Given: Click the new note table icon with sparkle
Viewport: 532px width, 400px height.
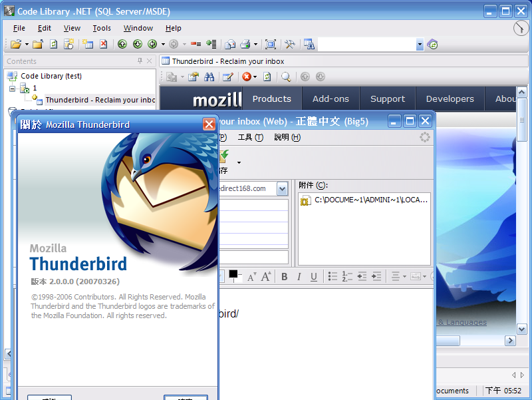Looking at the screenshot, I should 88,44.
